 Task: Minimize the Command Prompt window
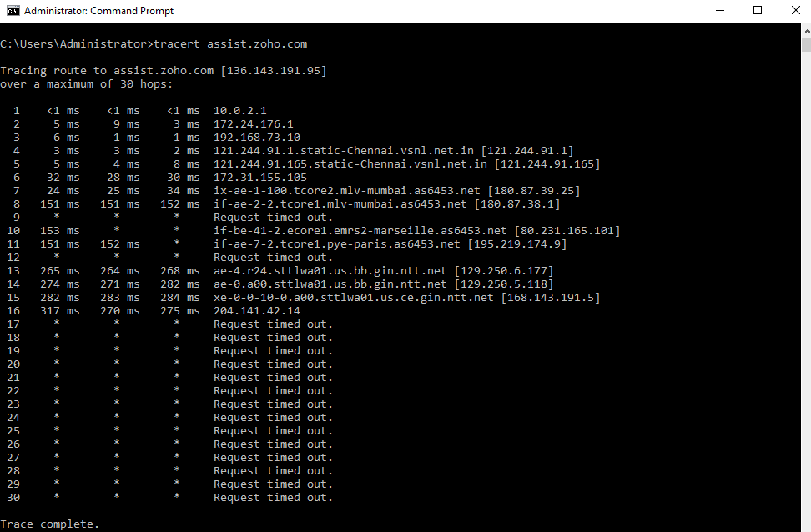pyautogui.click(x=719, y=11)
